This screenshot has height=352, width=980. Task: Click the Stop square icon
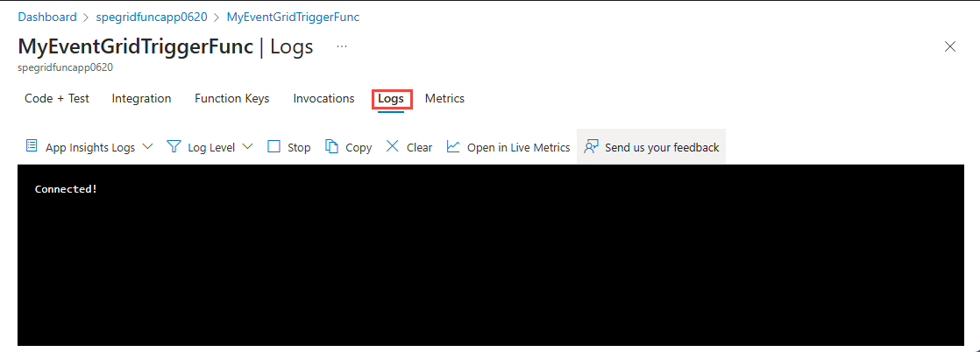point(274,146)
